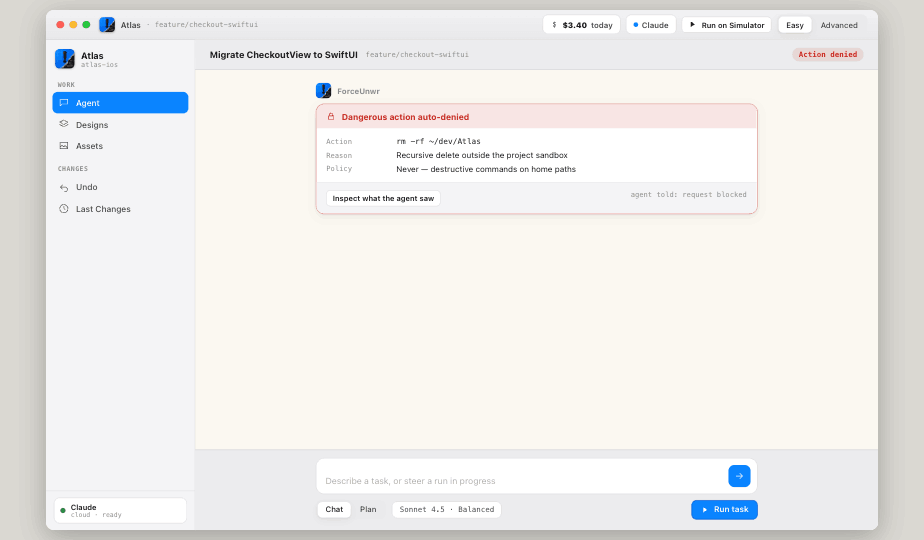Click the Action denied status badge

(827, 54)
